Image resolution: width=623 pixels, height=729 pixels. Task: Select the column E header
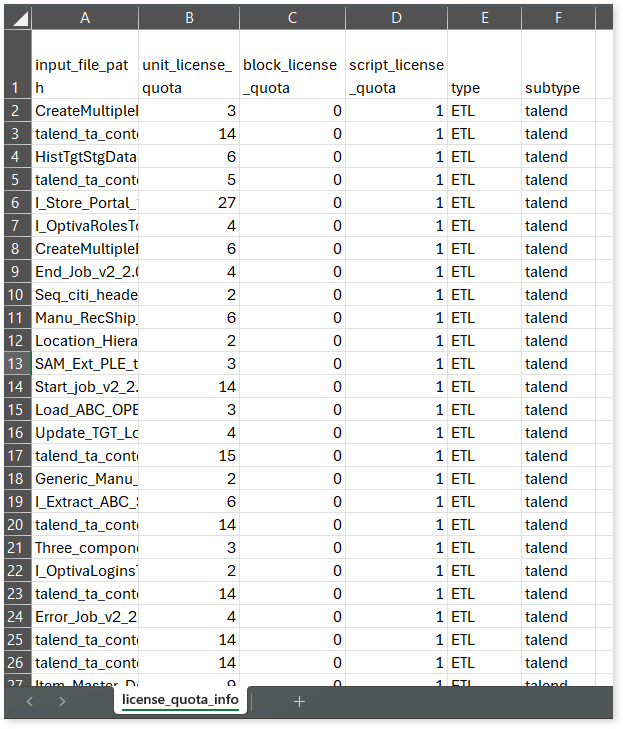click(484, 18)
